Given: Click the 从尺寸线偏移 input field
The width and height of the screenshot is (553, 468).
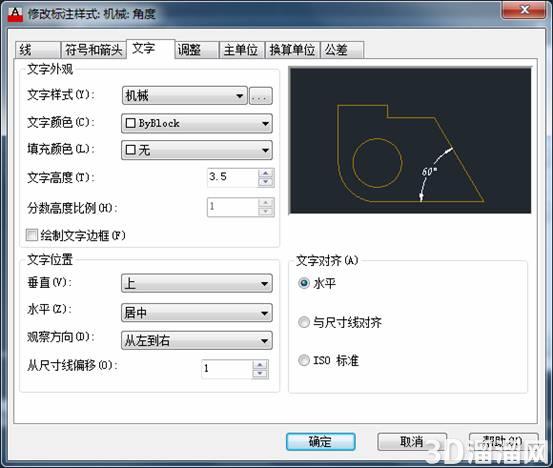Looking at the screenshot, I should pyautogui.click(x=227, y=369).
